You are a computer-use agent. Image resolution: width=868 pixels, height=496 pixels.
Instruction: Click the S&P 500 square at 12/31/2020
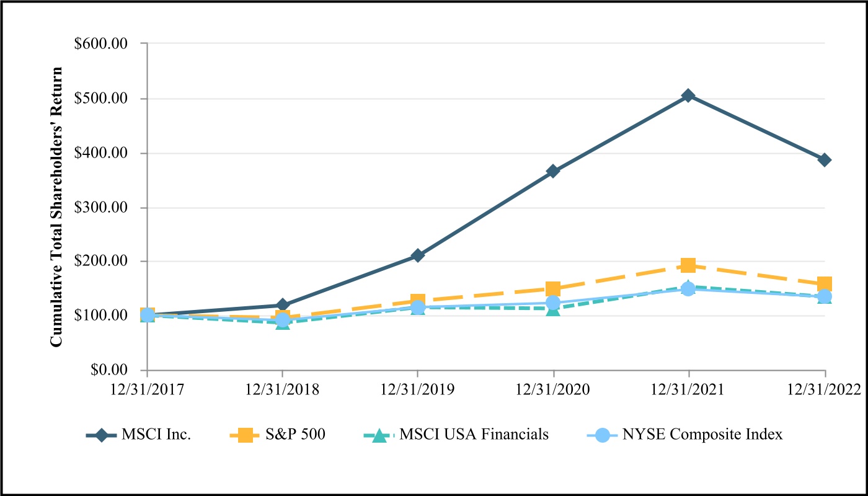553,289
